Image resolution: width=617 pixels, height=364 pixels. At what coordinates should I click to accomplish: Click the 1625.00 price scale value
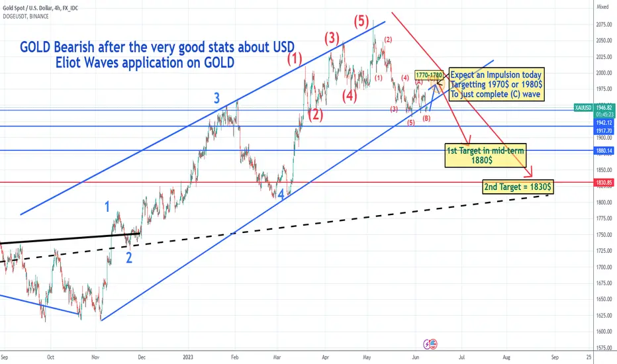tap(604, 316)
